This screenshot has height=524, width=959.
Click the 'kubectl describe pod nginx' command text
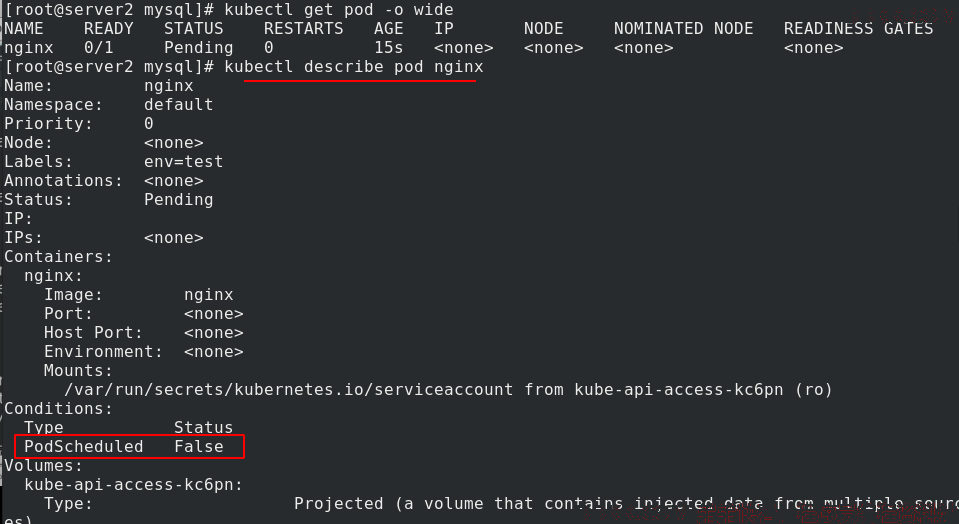point(354,67)
